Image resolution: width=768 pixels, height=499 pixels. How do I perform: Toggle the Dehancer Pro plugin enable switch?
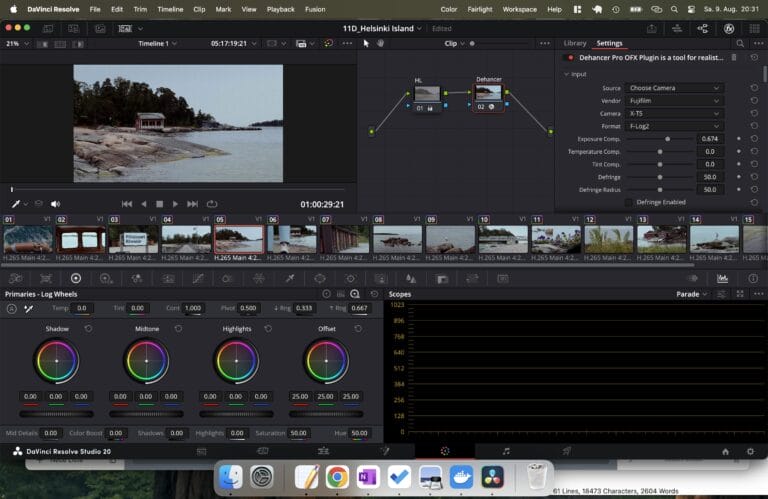[x=570, y=57]
